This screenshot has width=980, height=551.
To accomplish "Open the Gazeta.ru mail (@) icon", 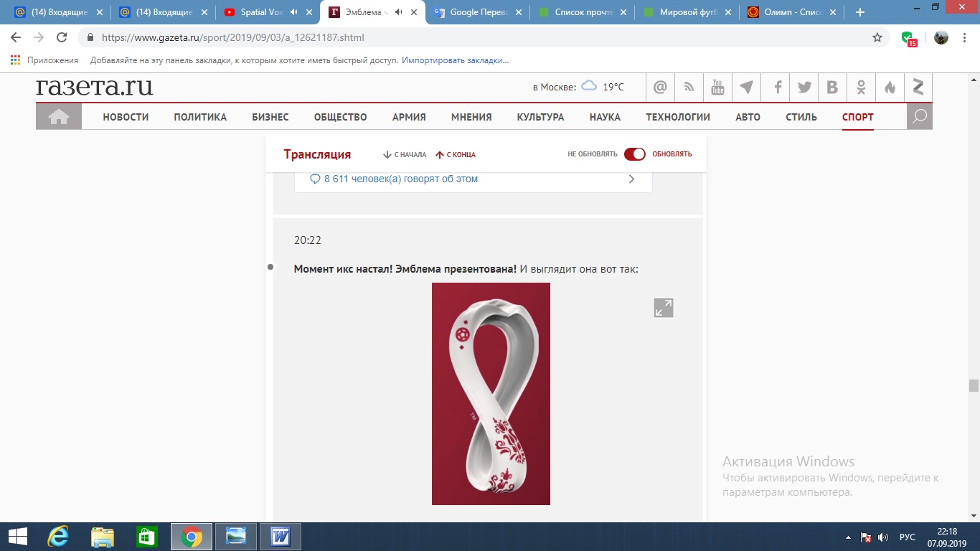I will (660, 88).
